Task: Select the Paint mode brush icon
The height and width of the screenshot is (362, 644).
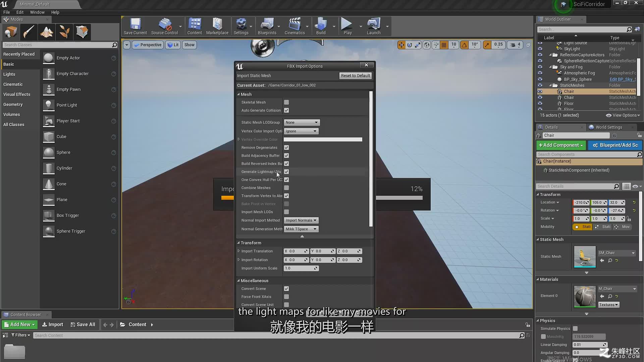Action: pyautogui.click(x=29, y=32)
